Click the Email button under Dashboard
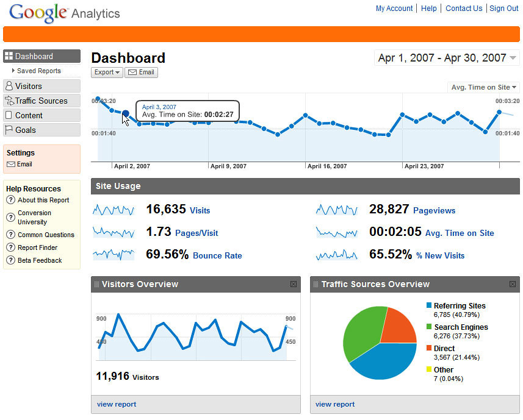This screenshot has height=420, width=523. tap(141, 72)
